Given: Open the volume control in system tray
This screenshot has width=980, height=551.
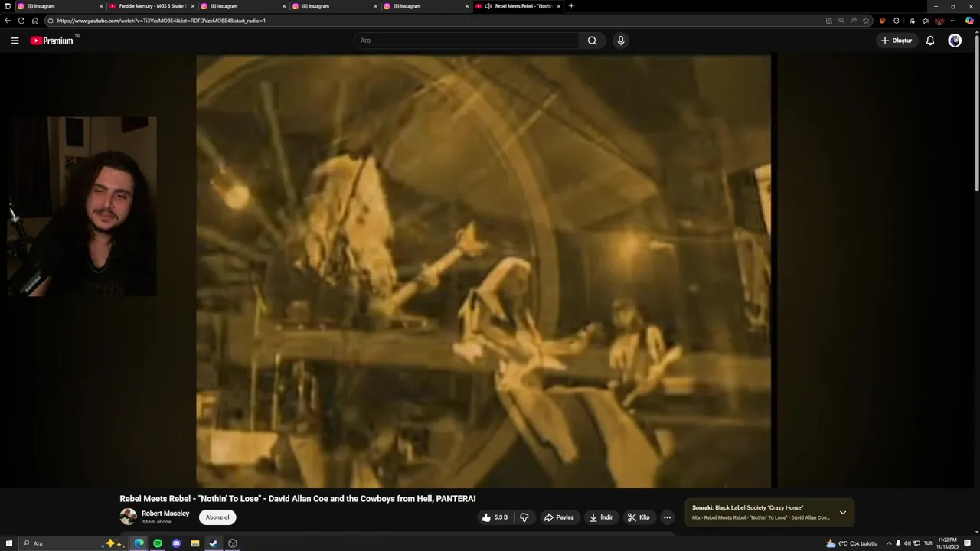Looking at the screenshot, I should [x=907, y=543].
